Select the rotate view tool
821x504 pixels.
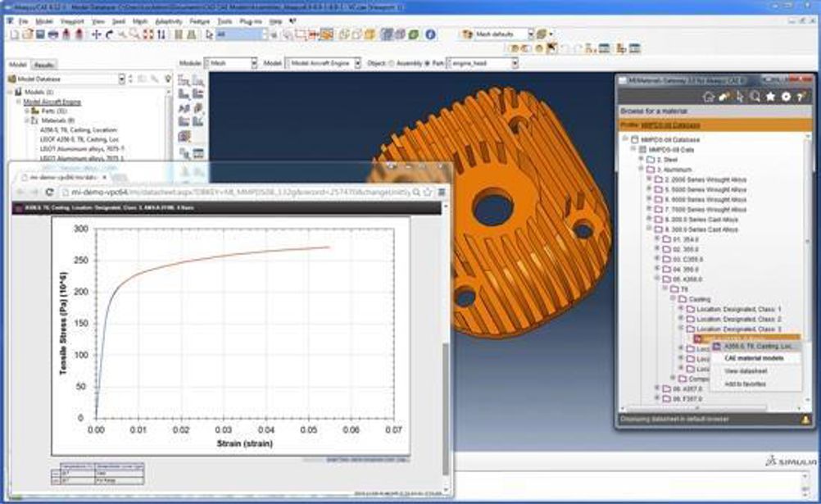109,34
